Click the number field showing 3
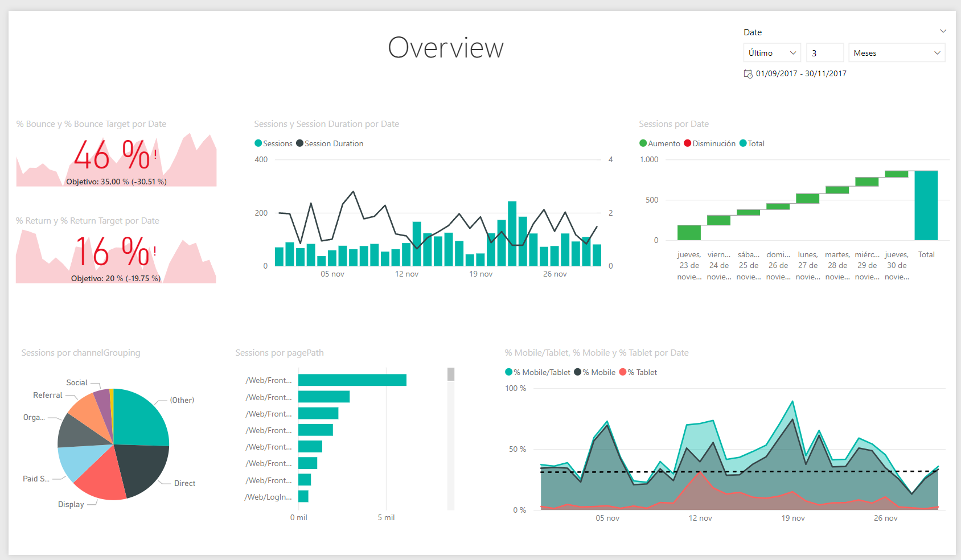 (x=824, y=53)
